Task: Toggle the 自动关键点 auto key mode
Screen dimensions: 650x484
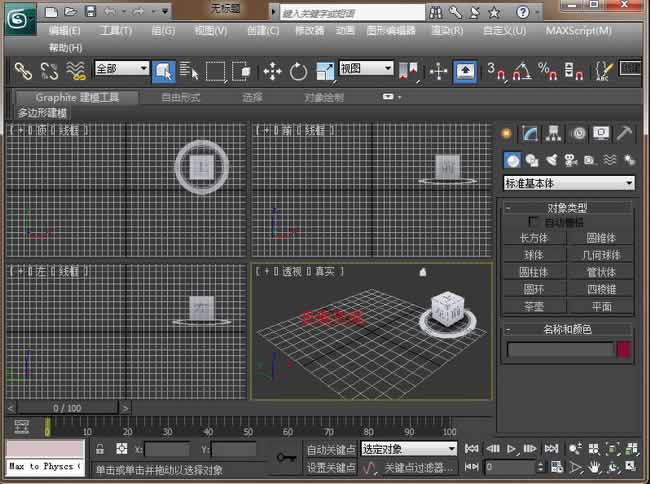Action: [x=330, y=450]
